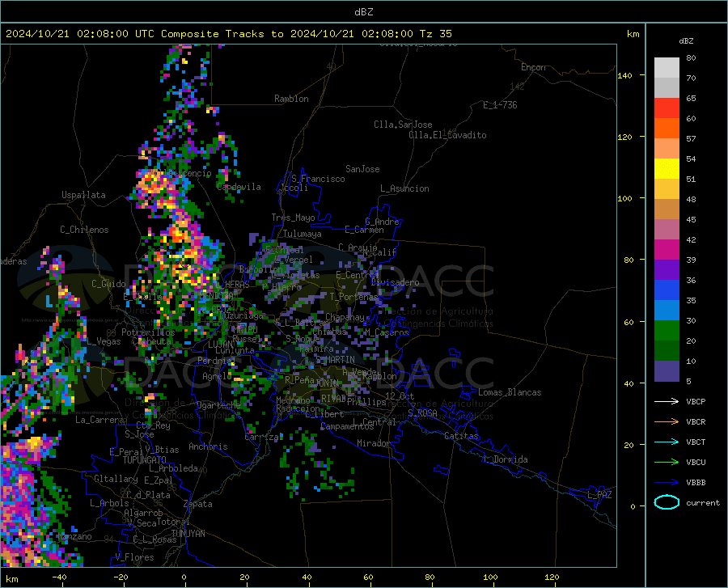Viewport: 728px width, 588px height.
Task: Click the L_Vegas place label
Action: pos(104,341)
